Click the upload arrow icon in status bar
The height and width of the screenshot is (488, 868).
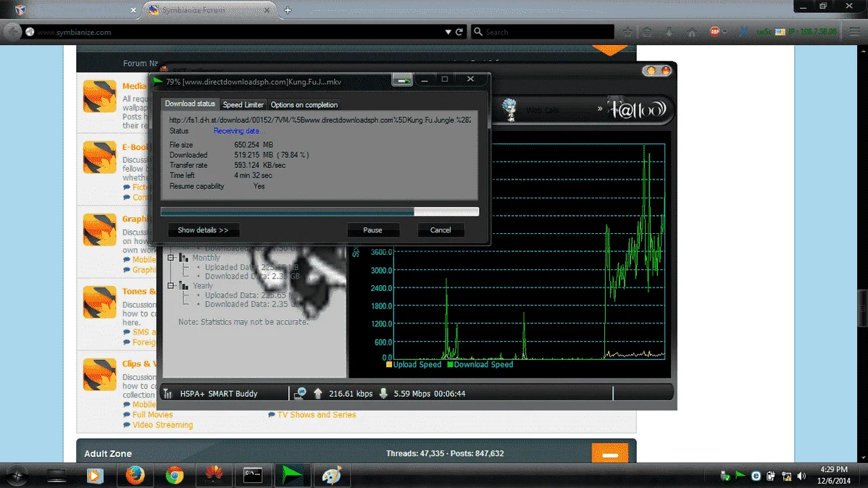[318, 393]
